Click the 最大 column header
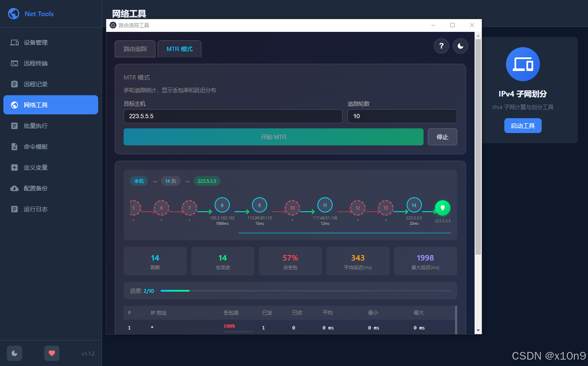The width and height of the screenshot is (588, 366). tap(418, 313)
